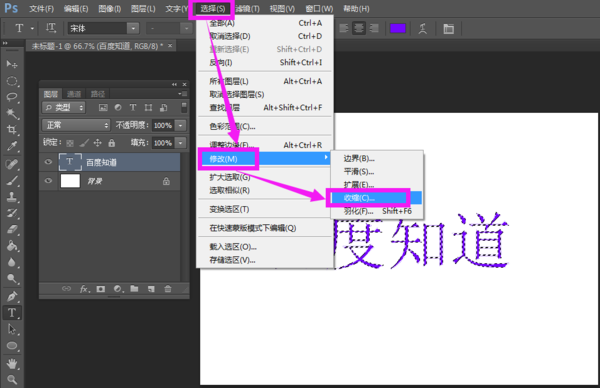The image size is (600, 388).
Task: Select the Path Selection tool
Action: [12, 329]
